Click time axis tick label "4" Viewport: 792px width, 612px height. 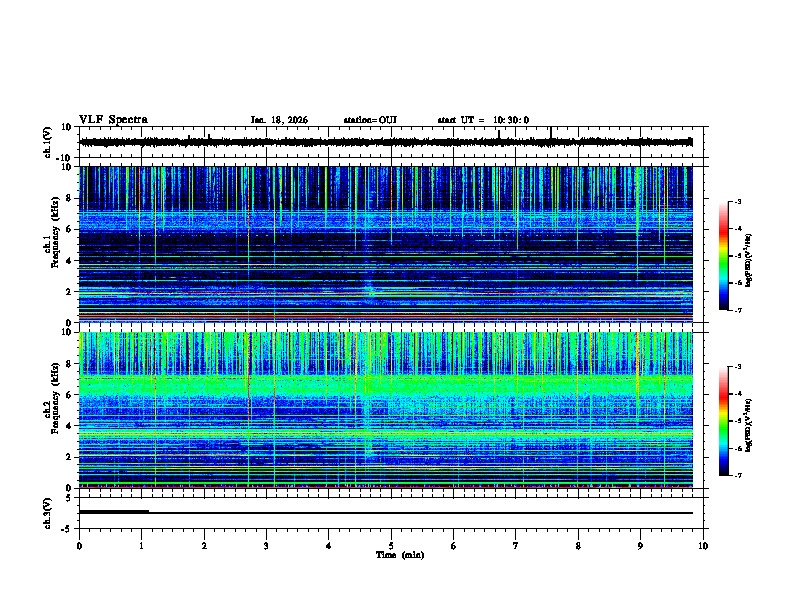point(328,546)
